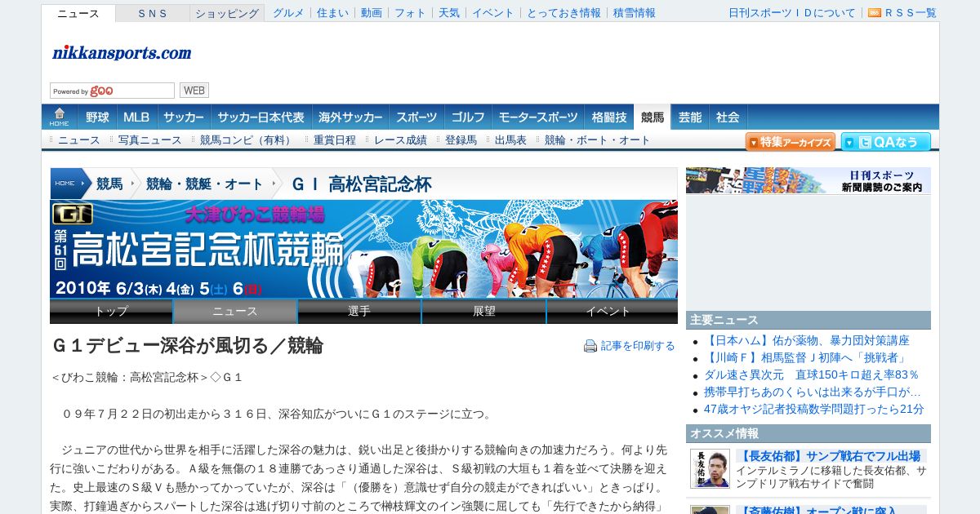Open the レース成績 link

[x=400, y=140]
